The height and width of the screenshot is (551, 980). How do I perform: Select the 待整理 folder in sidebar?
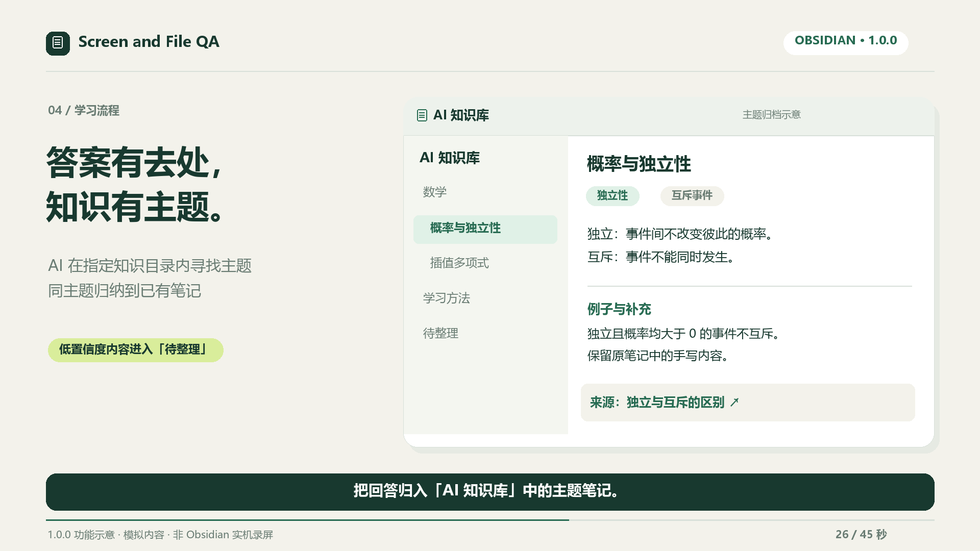(x=440, y=334)
